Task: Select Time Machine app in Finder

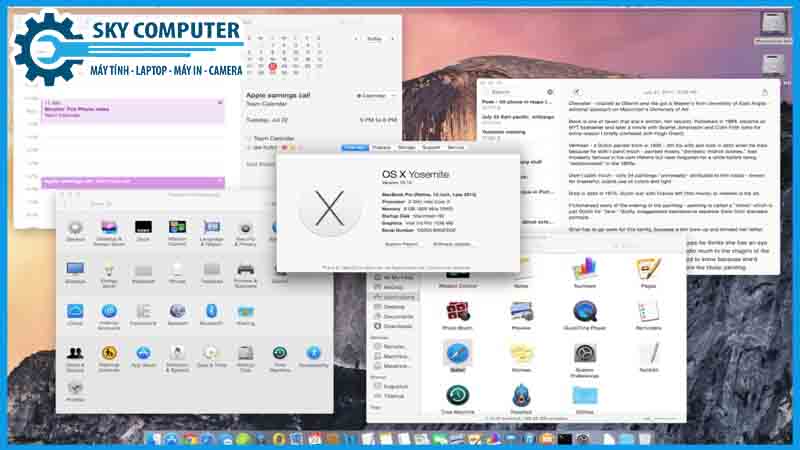Action: coord(457,399)
